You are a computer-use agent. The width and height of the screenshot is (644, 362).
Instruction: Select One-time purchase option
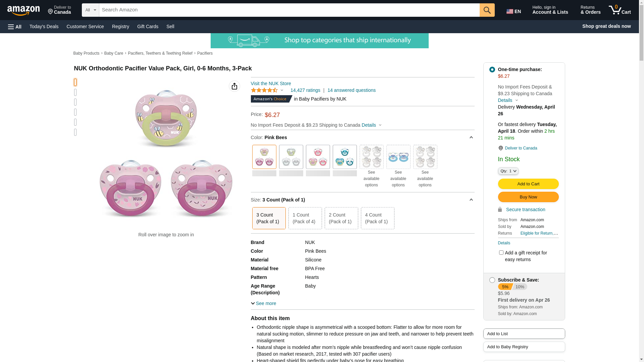pos(492,69)
